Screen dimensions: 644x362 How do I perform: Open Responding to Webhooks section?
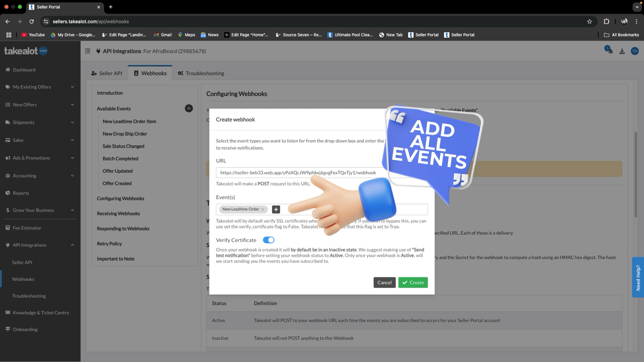[123, 228]
